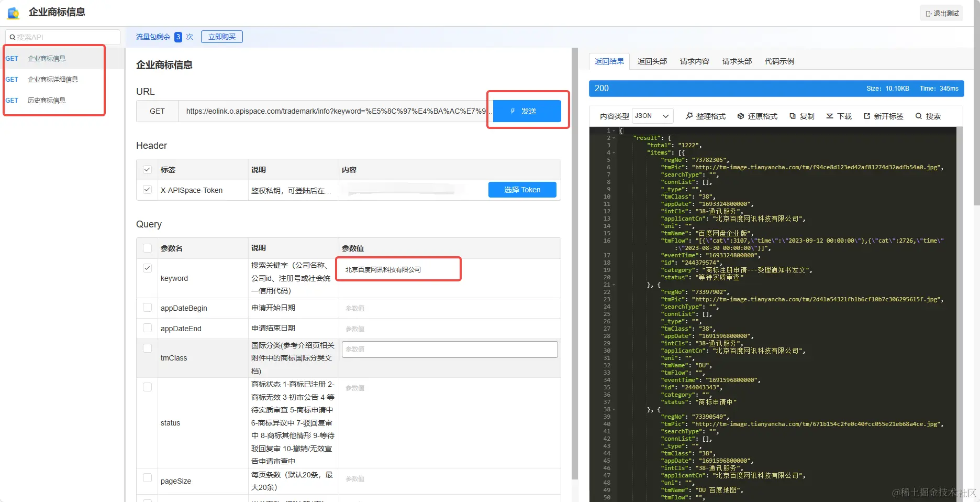
Task: Uncheck the X-APISpace-Token header checkbox
Action: click(147, 190)
